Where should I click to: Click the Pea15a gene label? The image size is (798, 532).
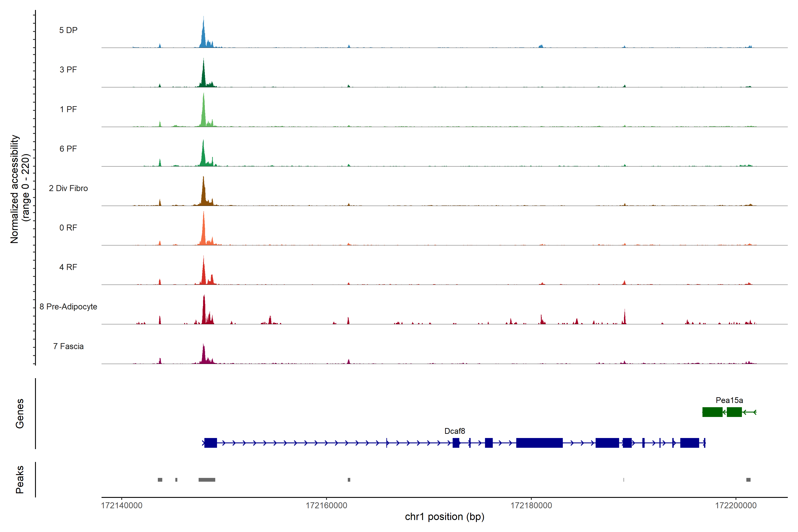click(x=729, y=400)
